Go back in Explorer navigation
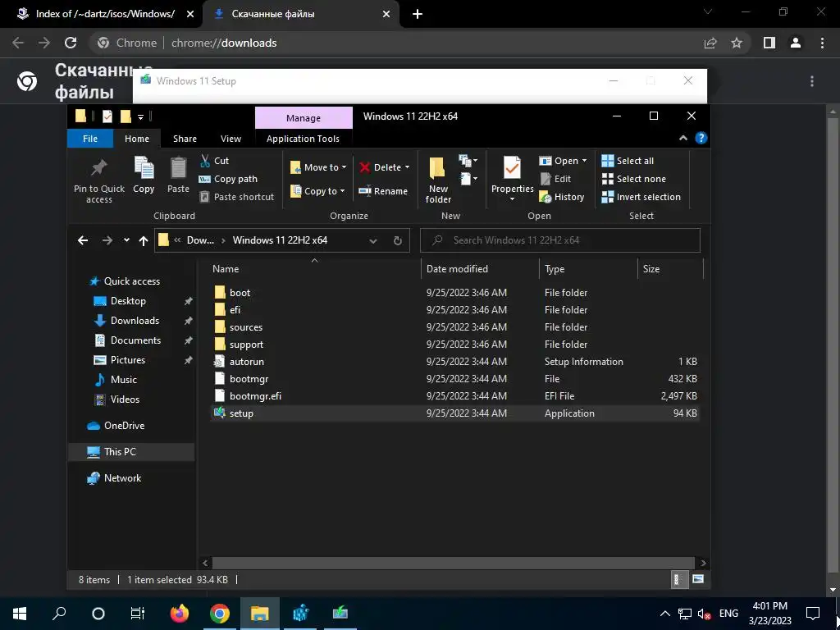840x630 pixels. (83, 240)
